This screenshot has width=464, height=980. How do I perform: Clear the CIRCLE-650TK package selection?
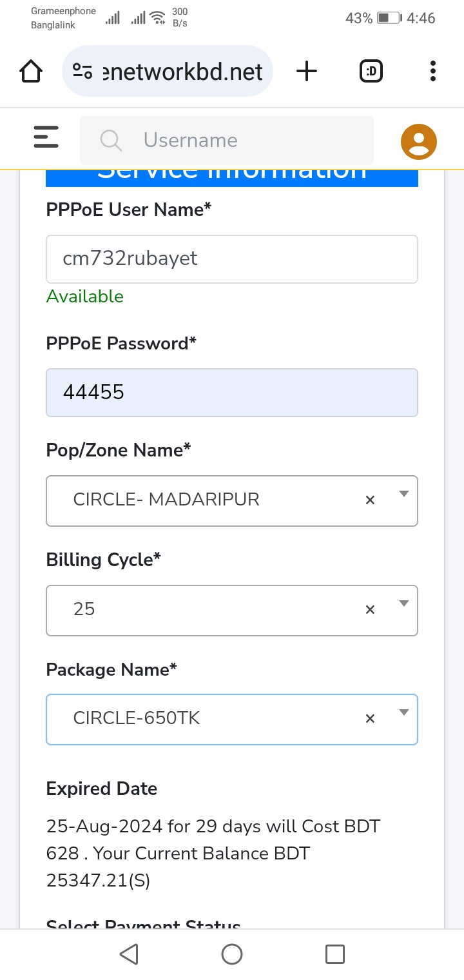(x=370, y=718)
